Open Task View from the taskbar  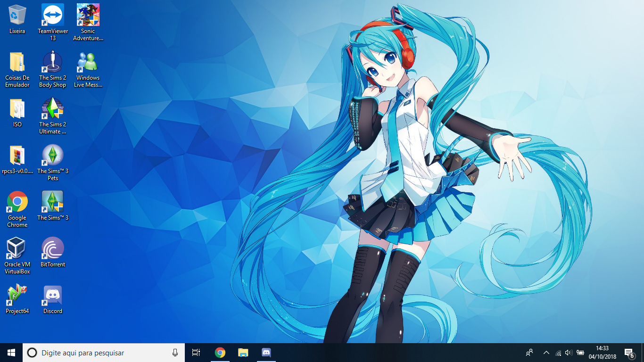196,353
